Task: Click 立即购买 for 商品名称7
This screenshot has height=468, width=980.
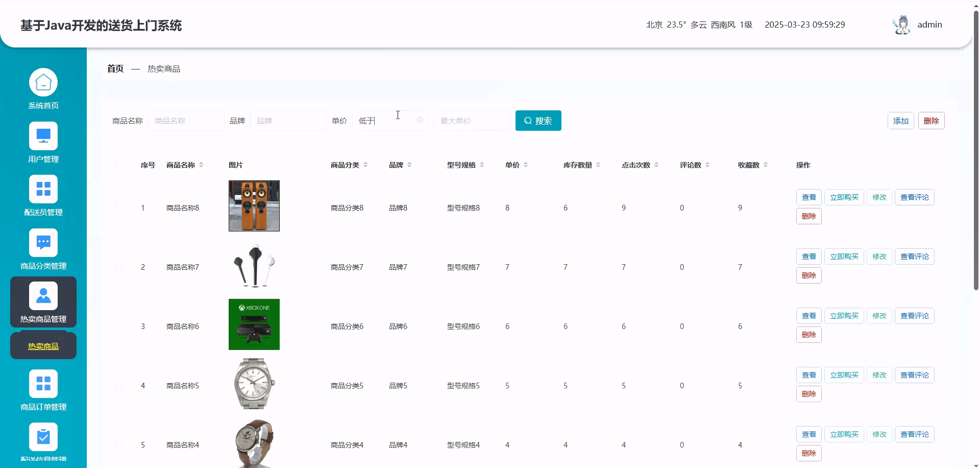Action: (844, 256)
